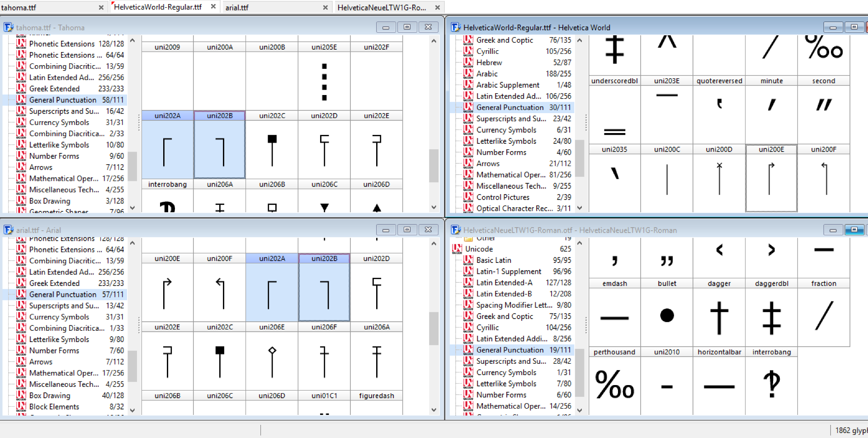Close the tahoma.ttf tab

pos(101,8)
